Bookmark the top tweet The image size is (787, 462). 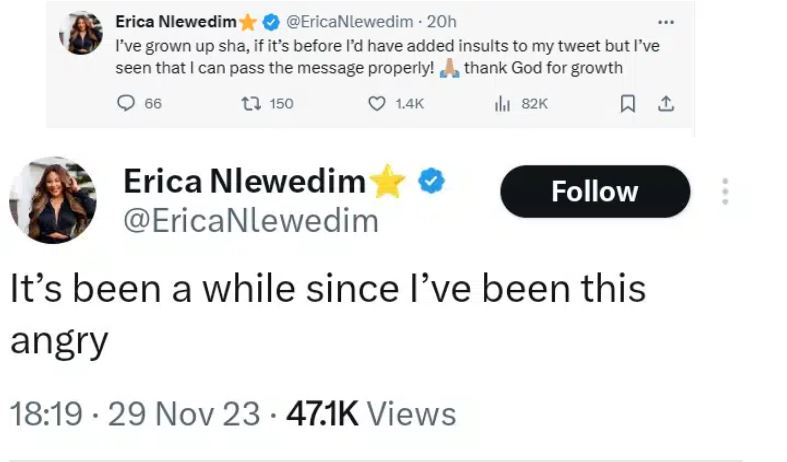pos(627,103)
